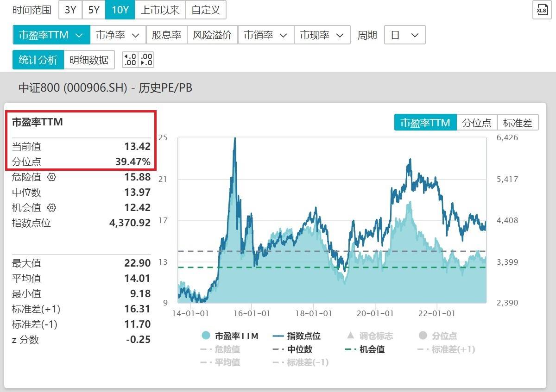Open settings gear next to 危险值
Screen dimensions: 556x392
[x=52, y=177]
